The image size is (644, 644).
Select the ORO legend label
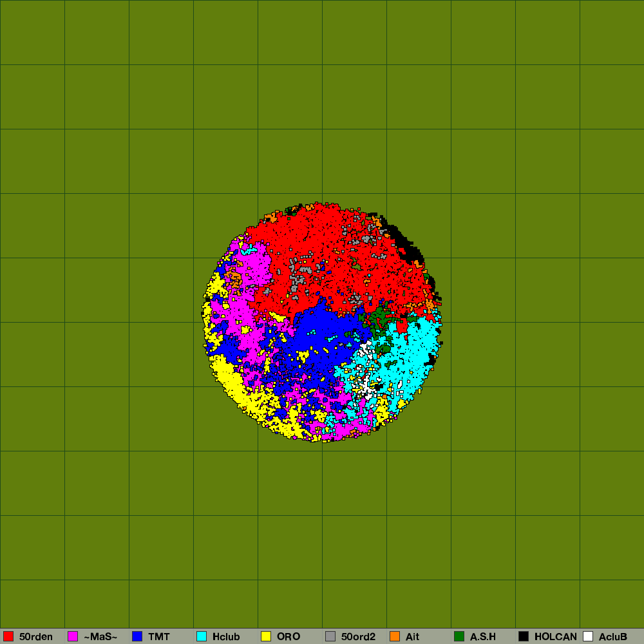click(289, 637)
